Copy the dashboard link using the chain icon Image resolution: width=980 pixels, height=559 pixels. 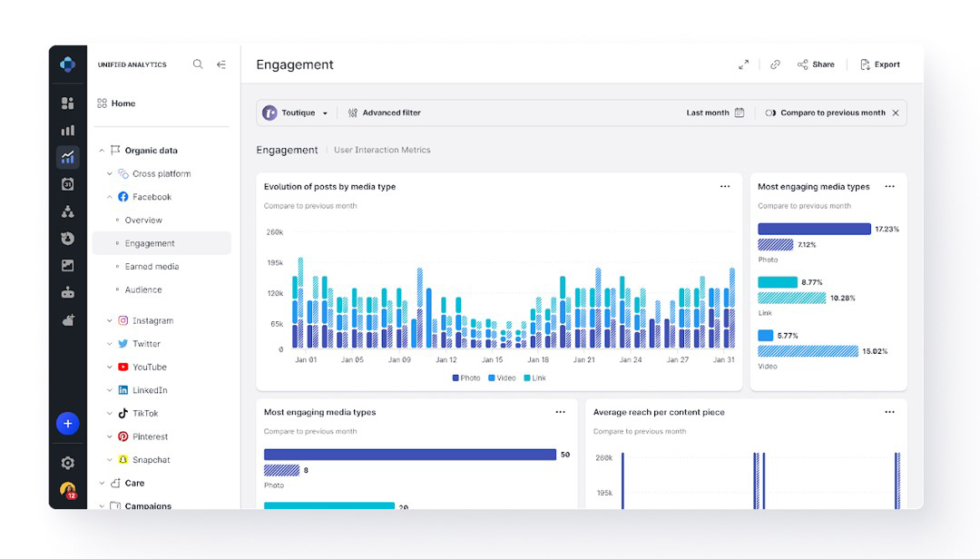(775, 64)
